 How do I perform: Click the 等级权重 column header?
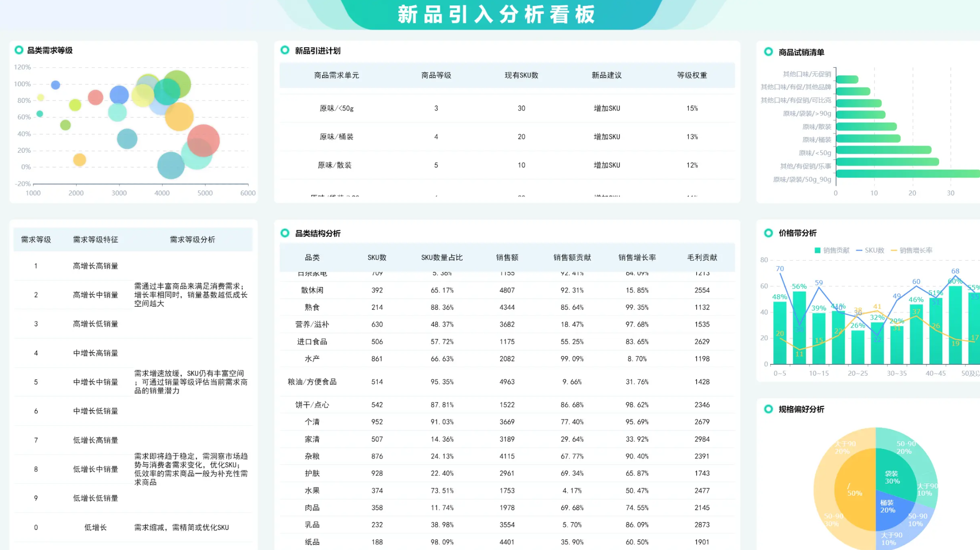point(692,75)
